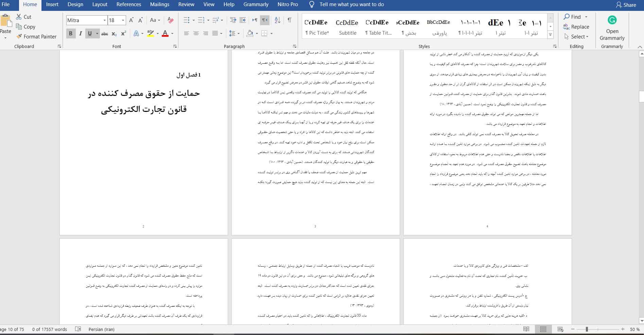This screenshot has width=644, height=335.
Task: Apply strikethrough formatting
Action: coord(105,33)
